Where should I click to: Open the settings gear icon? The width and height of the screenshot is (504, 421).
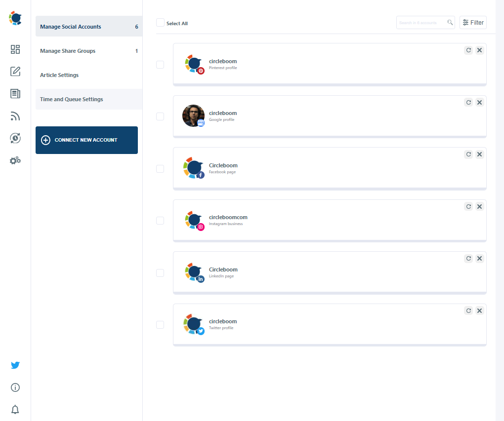point(15,160)
